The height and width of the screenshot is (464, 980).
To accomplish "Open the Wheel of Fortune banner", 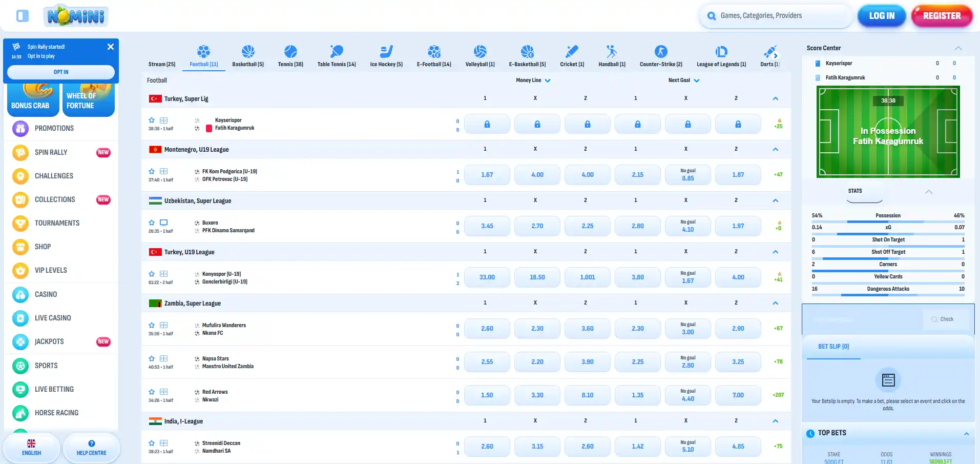I will [x=89, y=100].
